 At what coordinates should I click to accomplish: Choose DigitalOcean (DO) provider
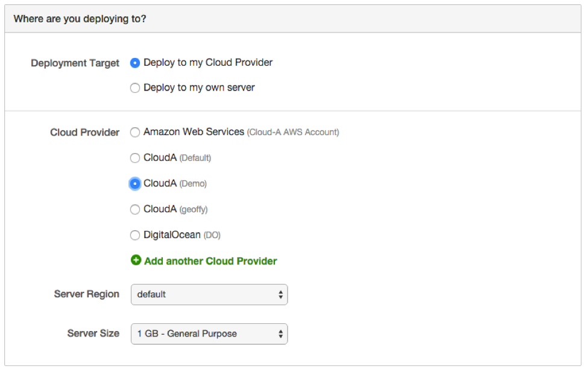coord(135,235)
